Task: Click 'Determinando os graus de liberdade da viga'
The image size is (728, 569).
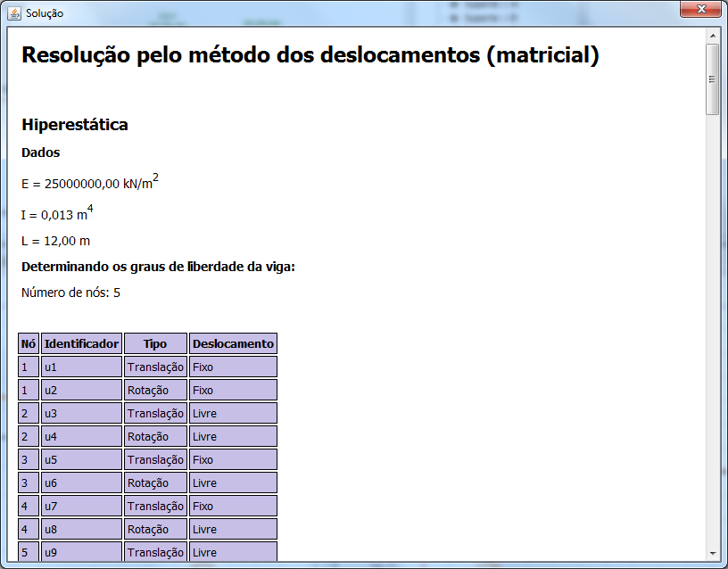Action: (158, 267)
